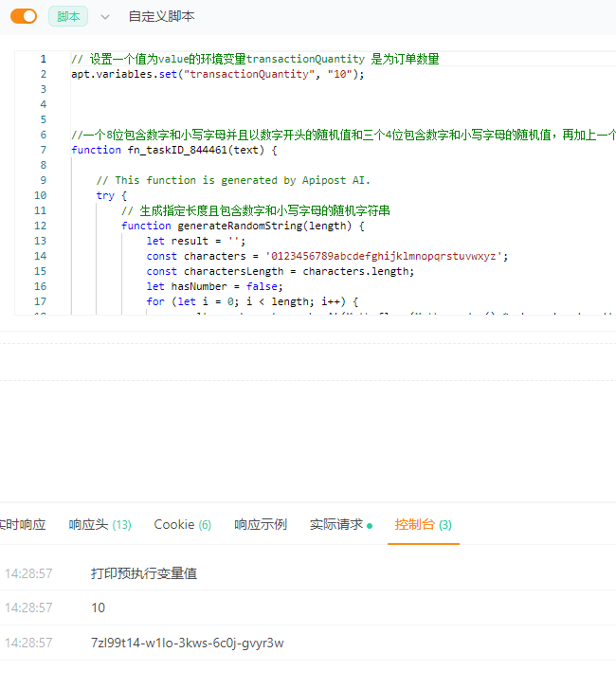616x689 pixels.
Task: Select console output 7zl99t14-w1lo-3kws-6c0j-gvyr3w
Action: [188, 643]
